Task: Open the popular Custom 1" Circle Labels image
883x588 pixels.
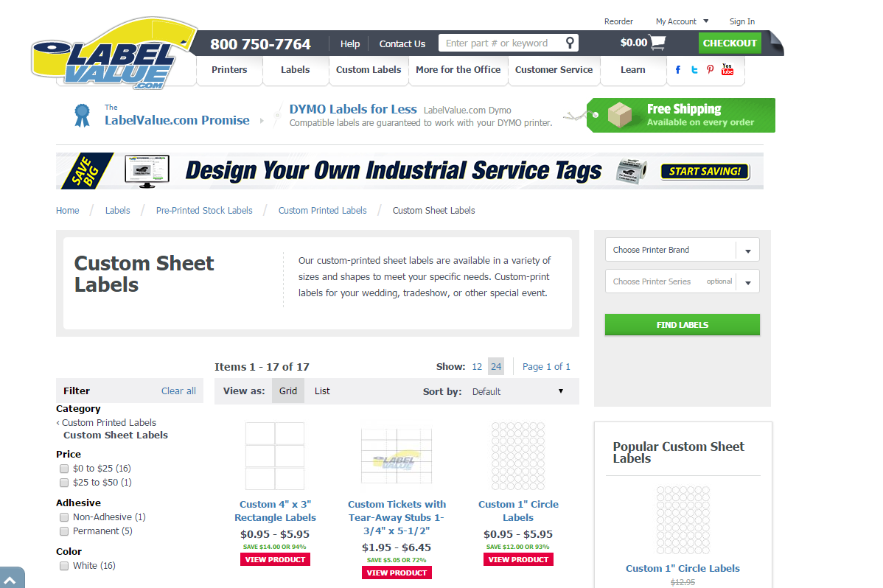Action: point(683,520)
